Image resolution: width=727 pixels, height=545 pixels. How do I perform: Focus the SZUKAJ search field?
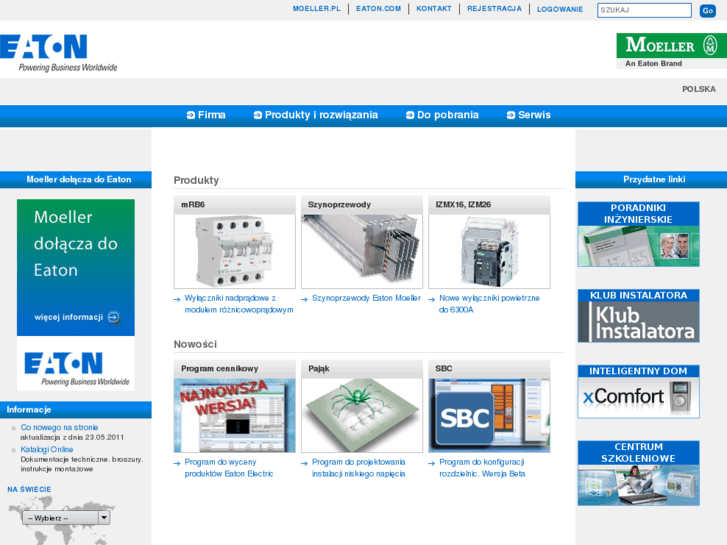(x=644, y=10)
